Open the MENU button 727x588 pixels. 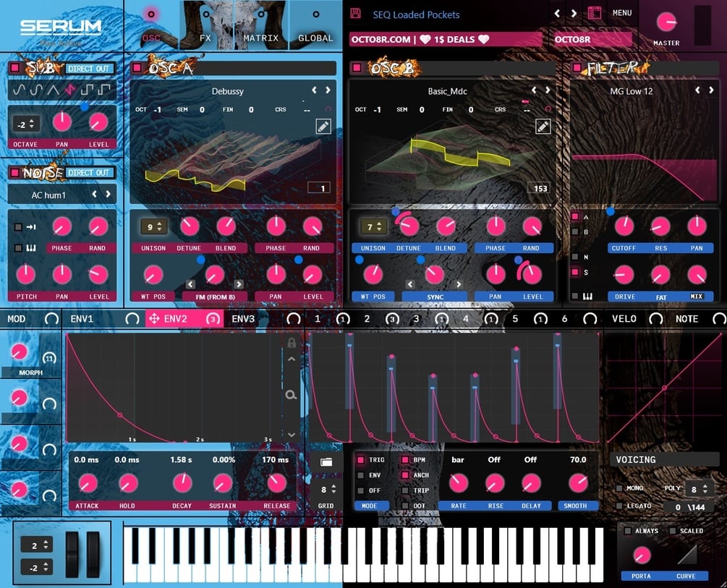(x=622, y=13)
